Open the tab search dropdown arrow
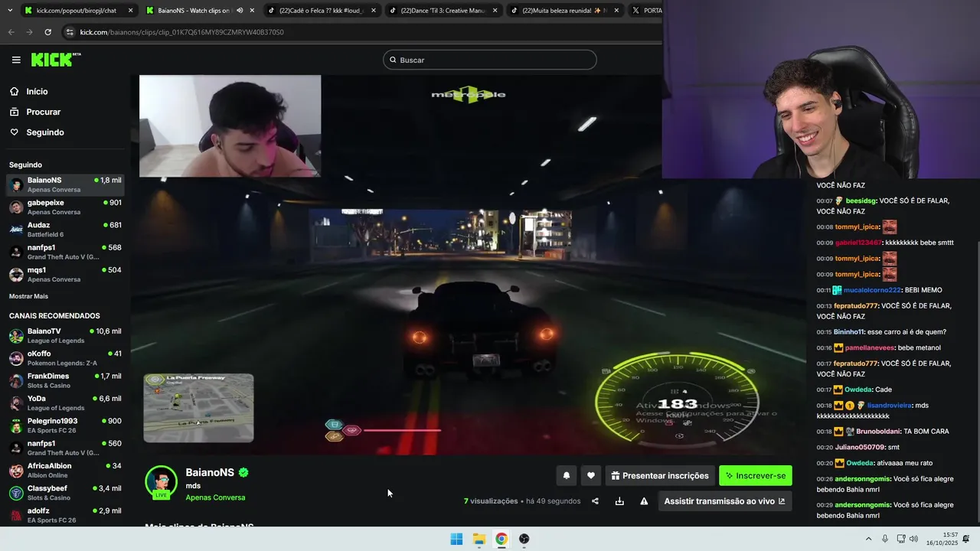 coord(8,11)
